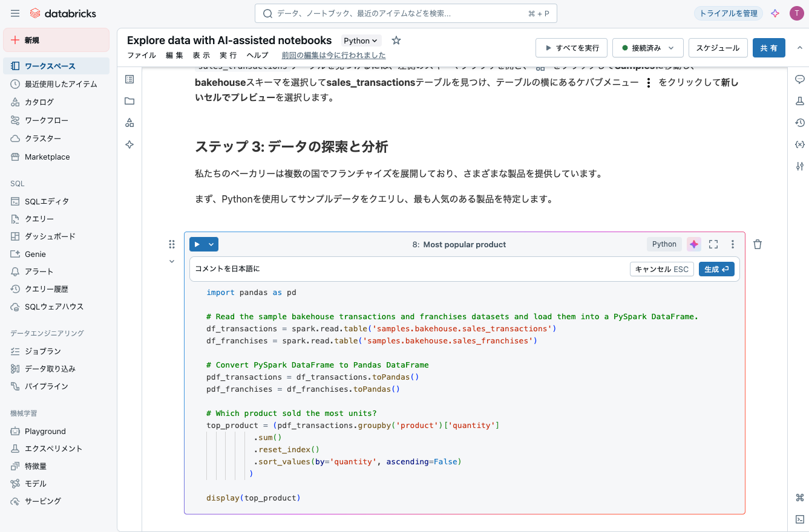Image resolution: width=809 pixels, height=532 pixels.
Task: Collapse the left navigation sidebar
Action: (x=15, y=13)
